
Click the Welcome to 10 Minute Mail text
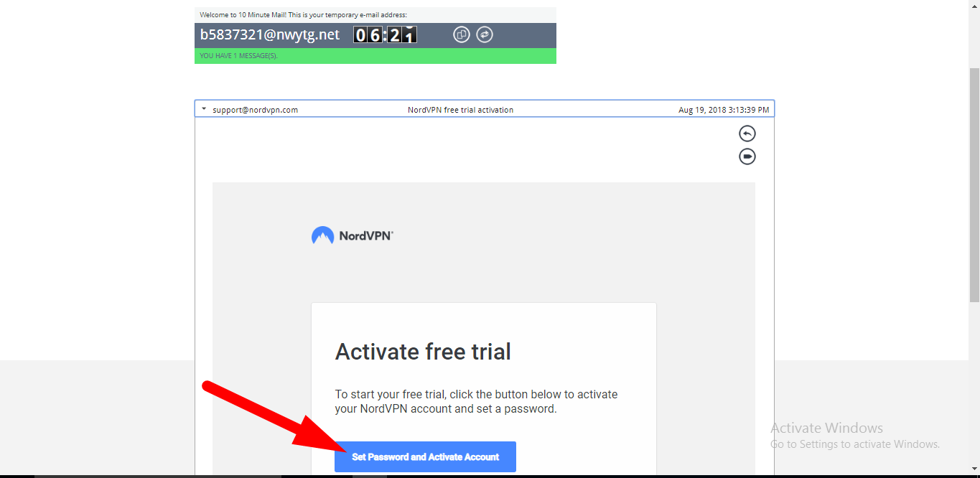tap(303, 14)
